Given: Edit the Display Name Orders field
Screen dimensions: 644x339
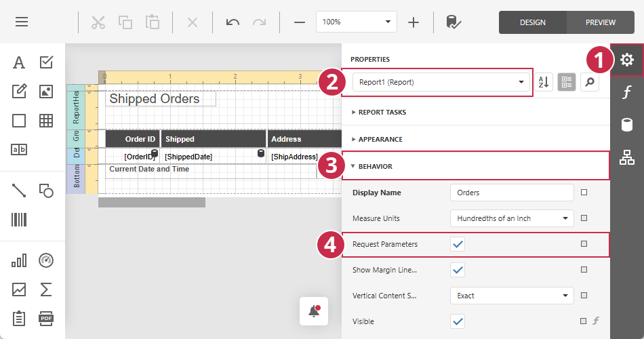Looking at the screenshot, I should [512, 193].
